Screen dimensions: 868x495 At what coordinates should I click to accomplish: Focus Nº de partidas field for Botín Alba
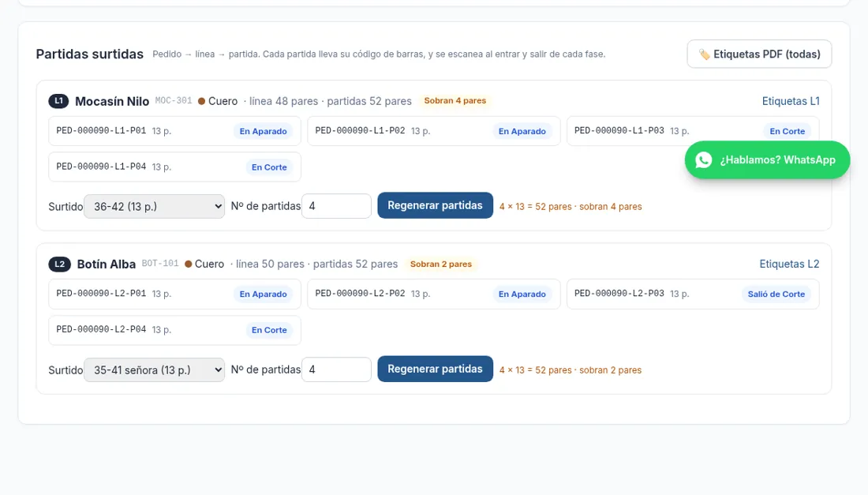click(x=337, y=369)
